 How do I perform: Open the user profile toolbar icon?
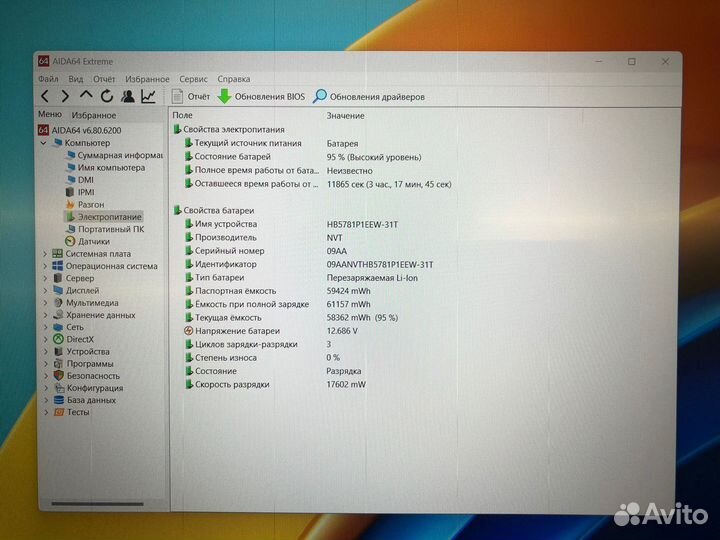128,97
